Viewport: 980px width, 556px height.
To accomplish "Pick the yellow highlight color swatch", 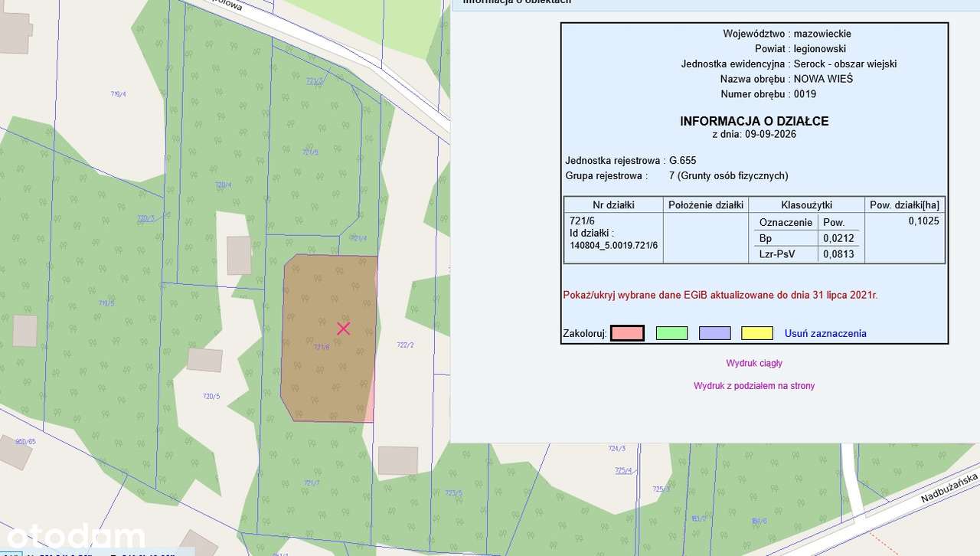I will click(x=757, y=333).
